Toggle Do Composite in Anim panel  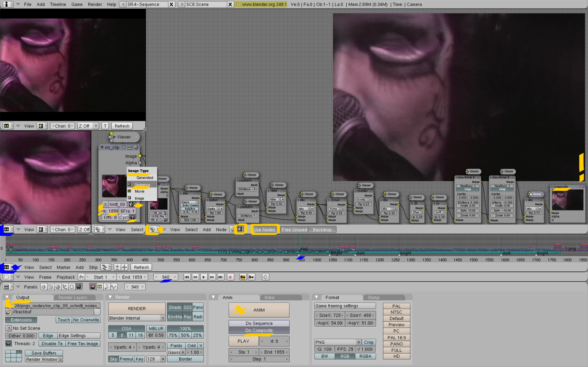(x=259, y=330)
